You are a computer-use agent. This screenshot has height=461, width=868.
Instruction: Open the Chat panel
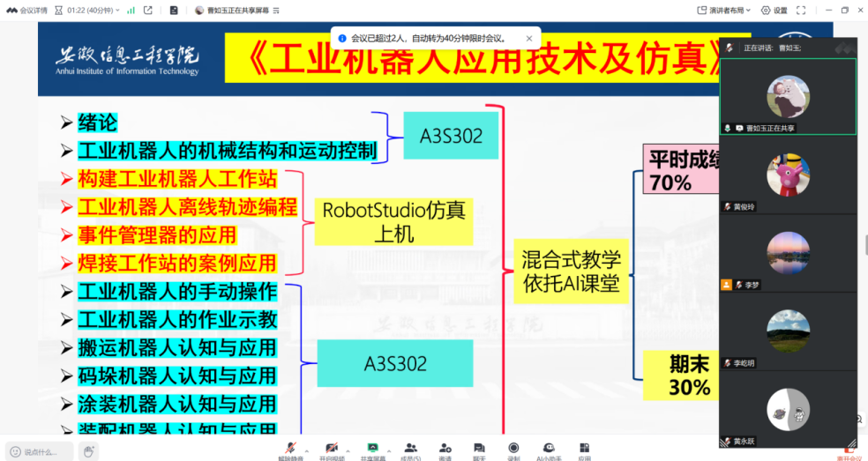click(479, 450)
